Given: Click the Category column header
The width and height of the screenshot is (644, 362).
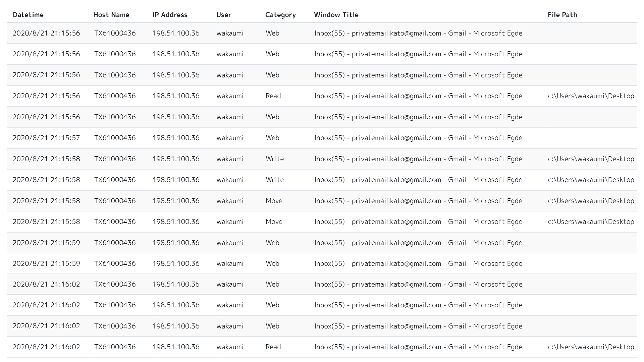Looking at the screenshot, I should click(280, 15).
